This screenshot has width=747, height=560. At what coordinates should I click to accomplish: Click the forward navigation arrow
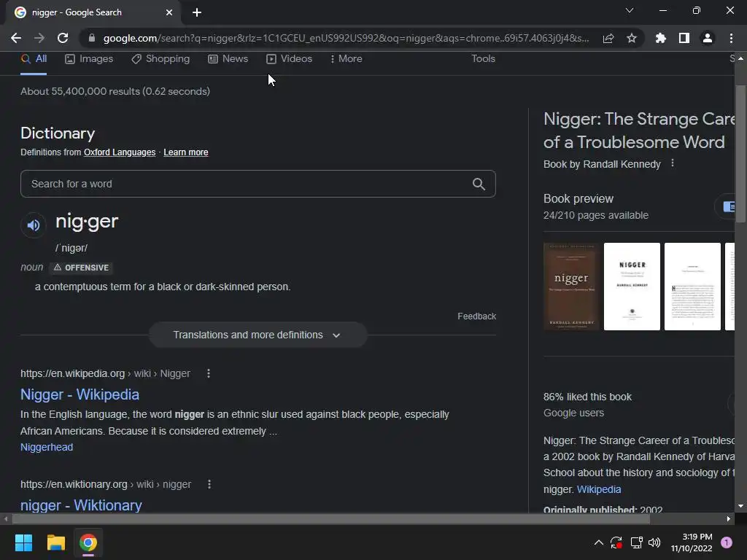pos(39,38)
